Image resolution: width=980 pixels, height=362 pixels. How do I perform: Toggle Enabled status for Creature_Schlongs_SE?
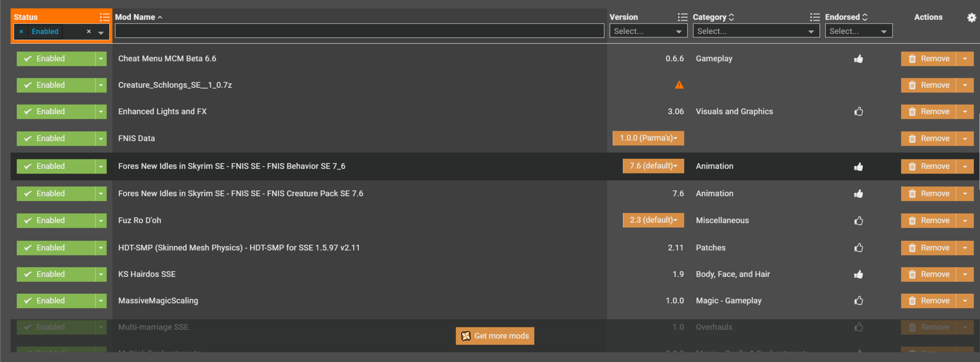56,85
